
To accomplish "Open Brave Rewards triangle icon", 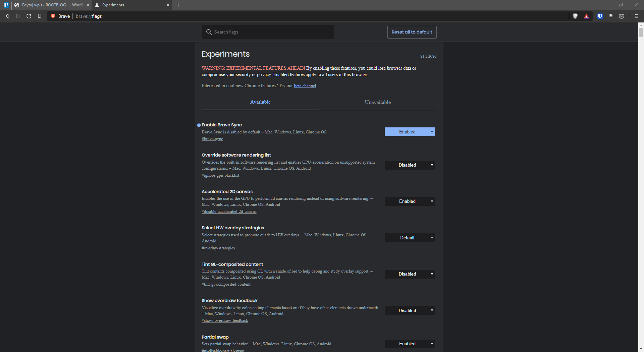I will click(x=586, y=16).
